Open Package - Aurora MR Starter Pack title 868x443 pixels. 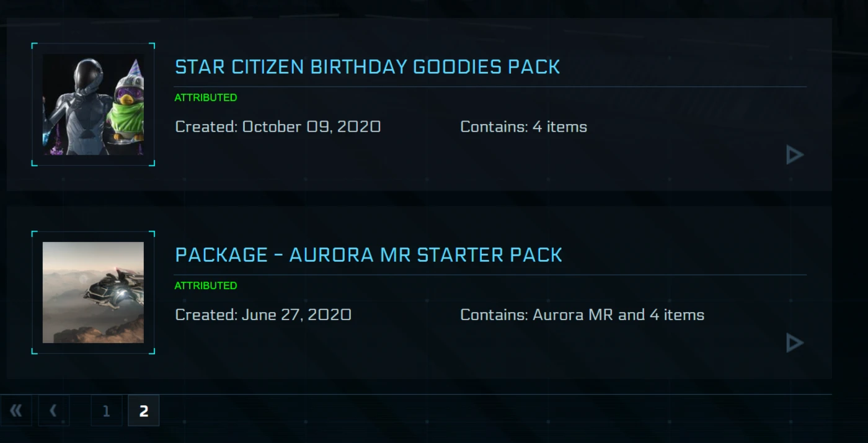click(x=369, y=255)
